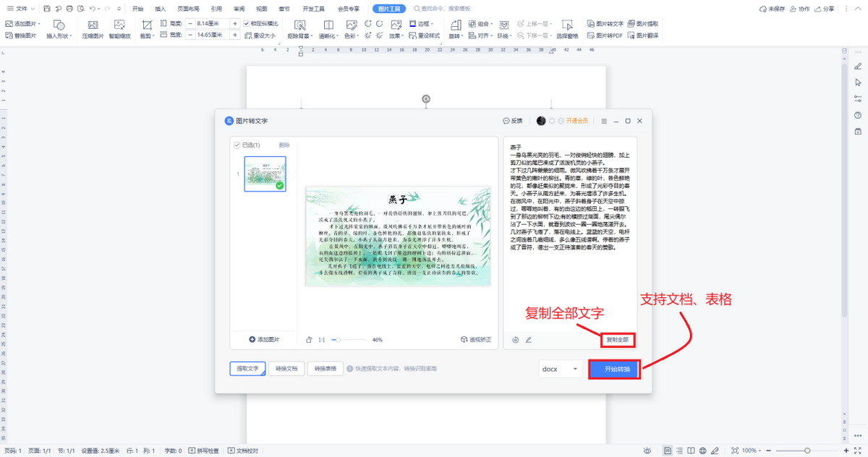868x457 pixels.
Task: Click the edit pencil icon below recognized text
Action: coord(529,340)
